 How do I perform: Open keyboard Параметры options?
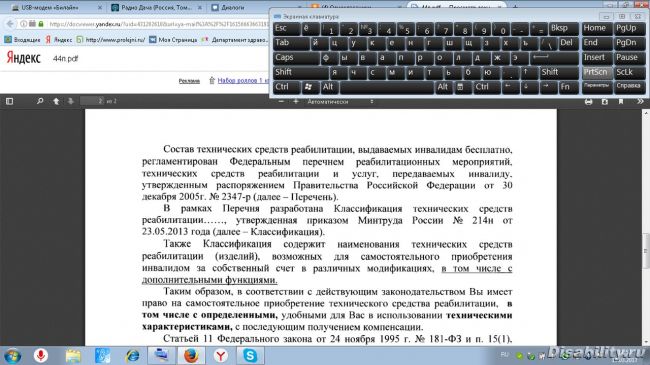tap(597, 87)
